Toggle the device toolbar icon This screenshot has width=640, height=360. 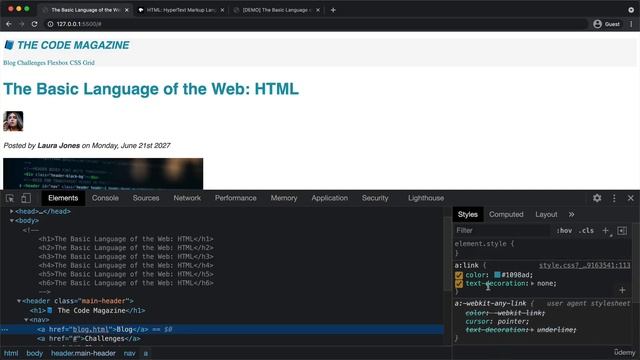click(26, 198)
